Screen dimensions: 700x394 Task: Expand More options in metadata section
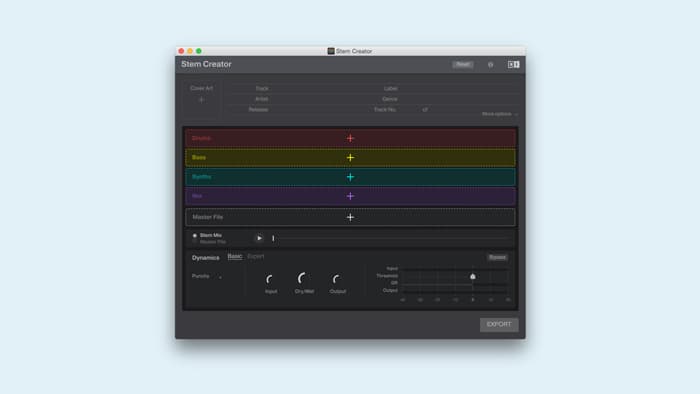pos(500,114)
